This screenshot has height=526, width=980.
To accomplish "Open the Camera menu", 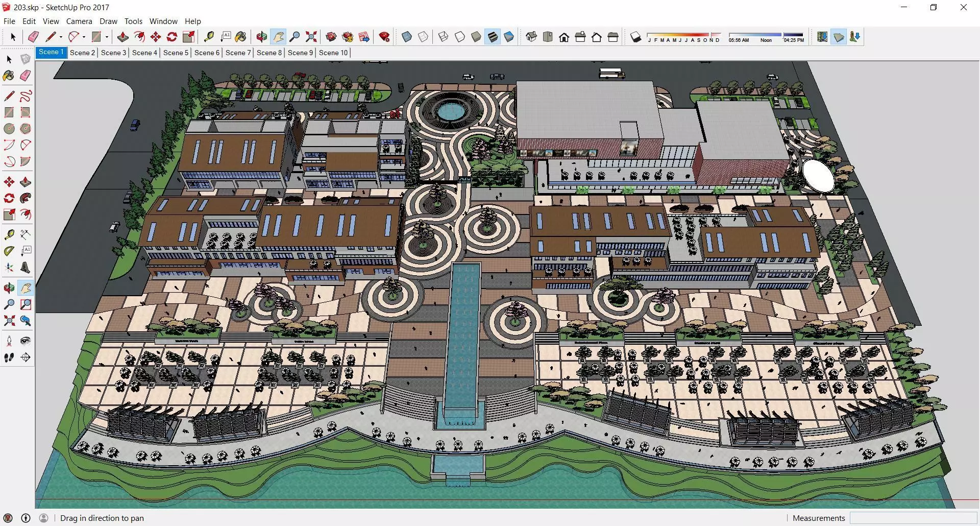I will [x=79, y=21].
